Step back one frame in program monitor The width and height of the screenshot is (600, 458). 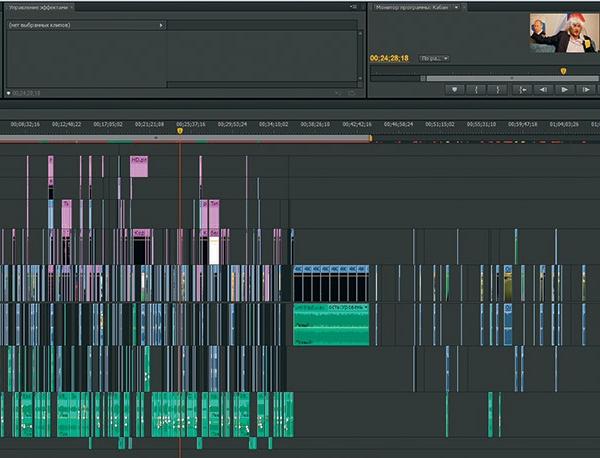tap(543, 89)
